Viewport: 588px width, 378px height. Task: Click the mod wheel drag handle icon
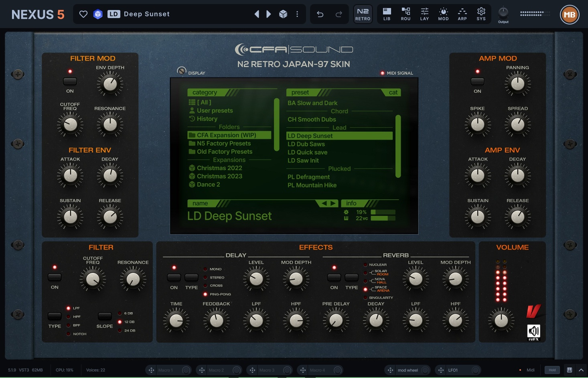click(x=390, y=370)
